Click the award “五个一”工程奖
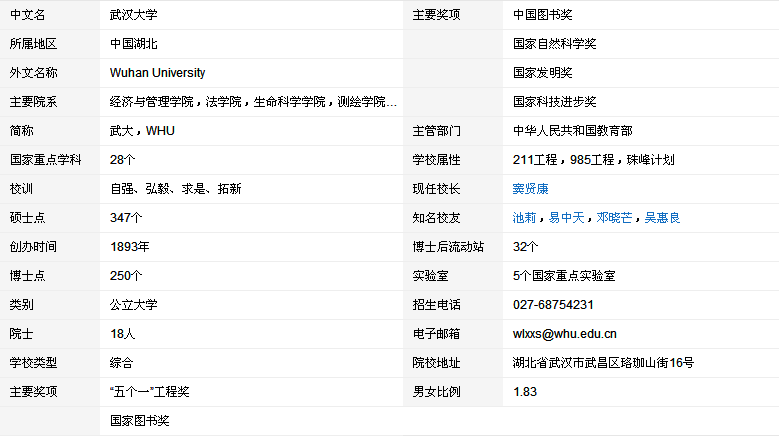 pyautogui.click(x=150, y=392)
